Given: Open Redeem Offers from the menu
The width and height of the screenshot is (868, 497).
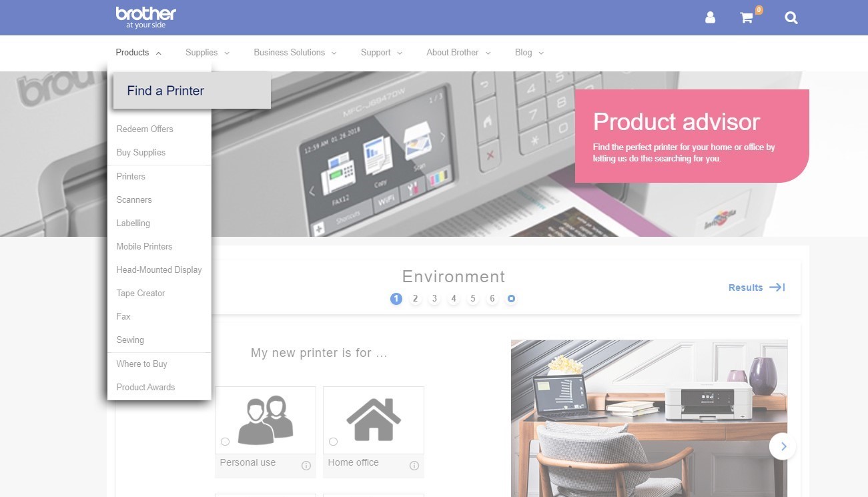Looking at the screenshot, I should [145, 129].
